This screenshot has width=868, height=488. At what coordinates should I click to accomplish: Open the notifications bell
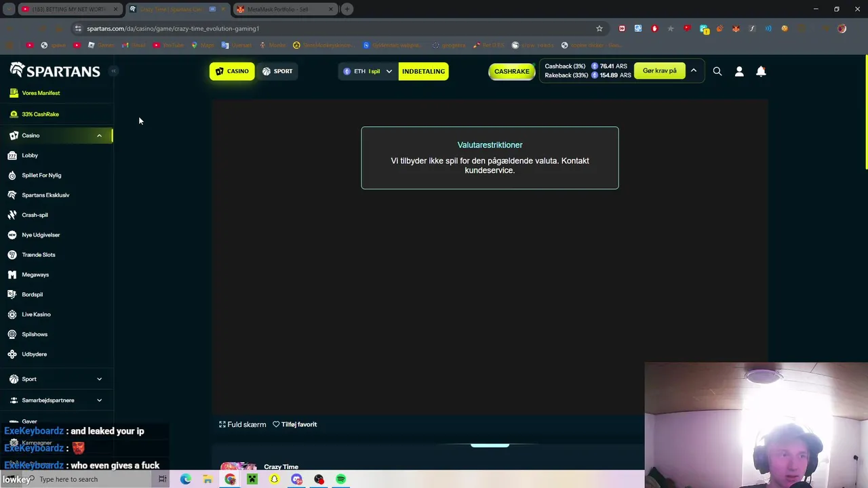tap(761, 71)
